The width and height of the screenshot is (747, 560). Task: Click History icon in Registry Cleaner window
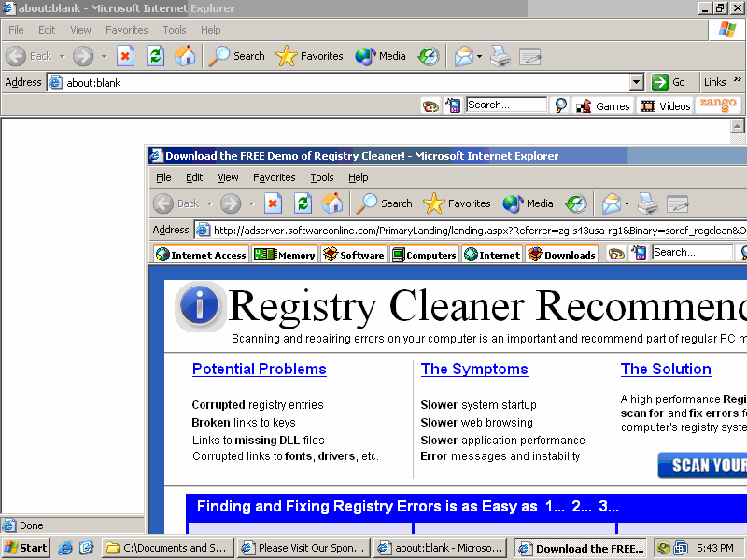pos(576,203)
